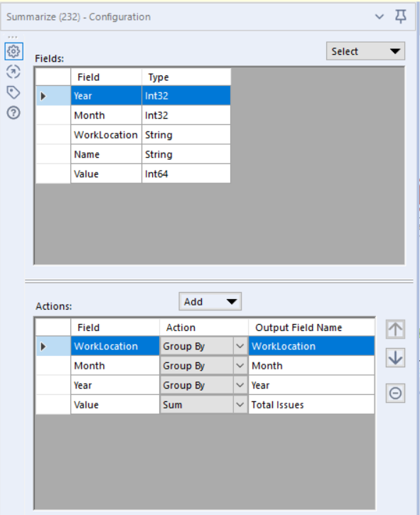Select the Name field in Fields list

point(106,154)
